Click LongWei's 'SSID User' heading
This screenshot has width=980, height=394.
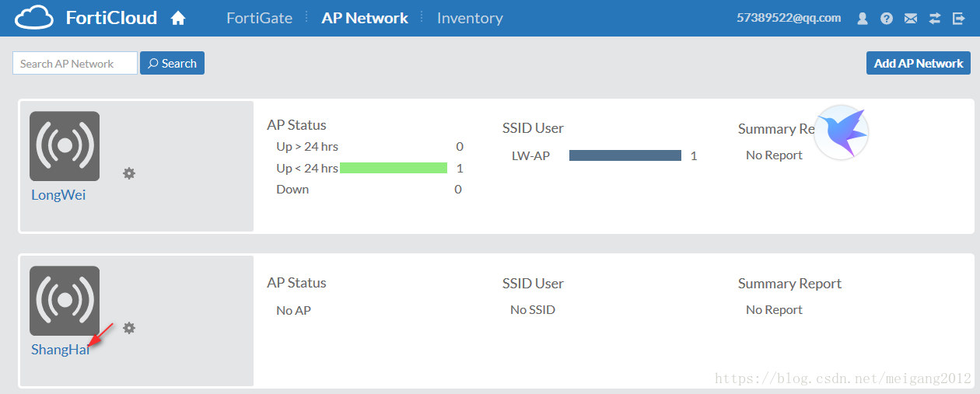[x=533, y=128]
